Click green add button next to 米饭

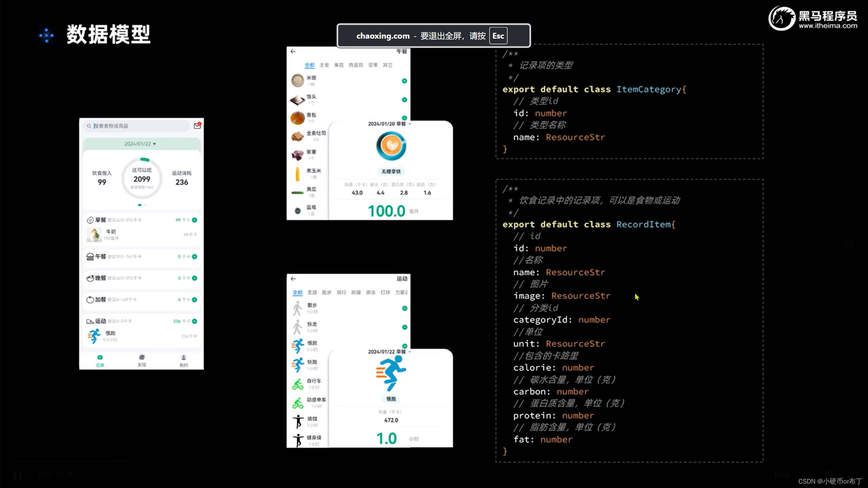click(404, 81)
